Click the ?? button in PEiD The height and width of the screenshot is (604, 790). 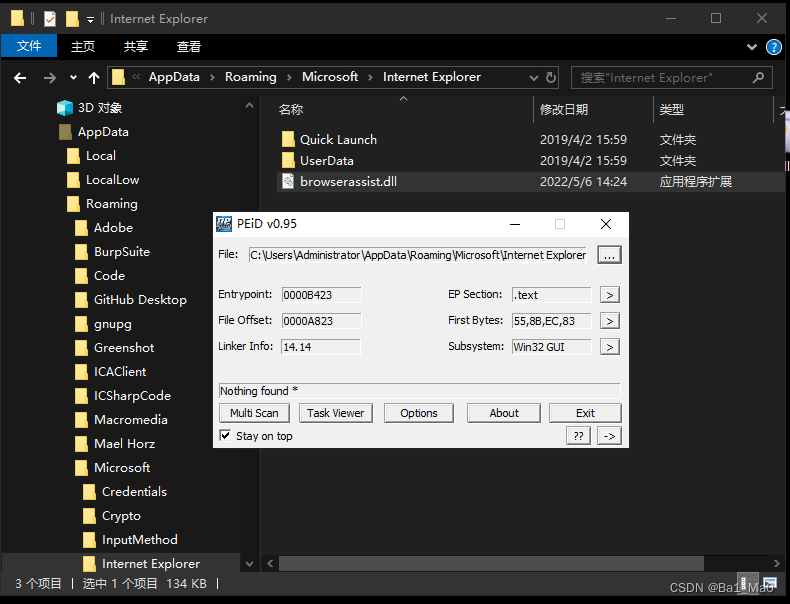[578, 436]
